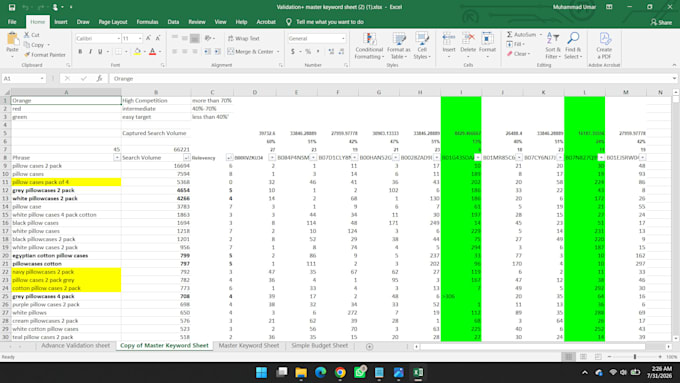
Task: Switch to Page Layout view in status bar
Action: [583, 357]
